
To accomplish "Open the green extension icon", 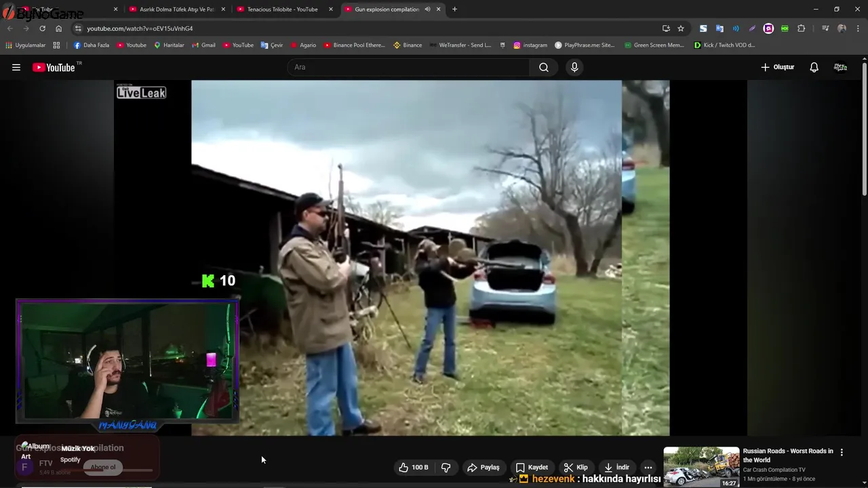I will 785,28.
